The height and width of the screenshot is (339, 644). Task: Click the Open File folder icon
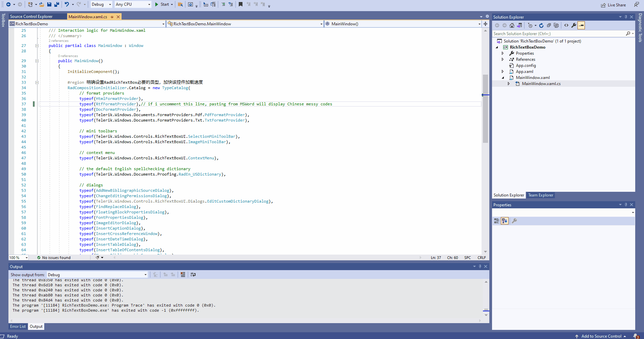pyautogui.click(x=42, y=4)
